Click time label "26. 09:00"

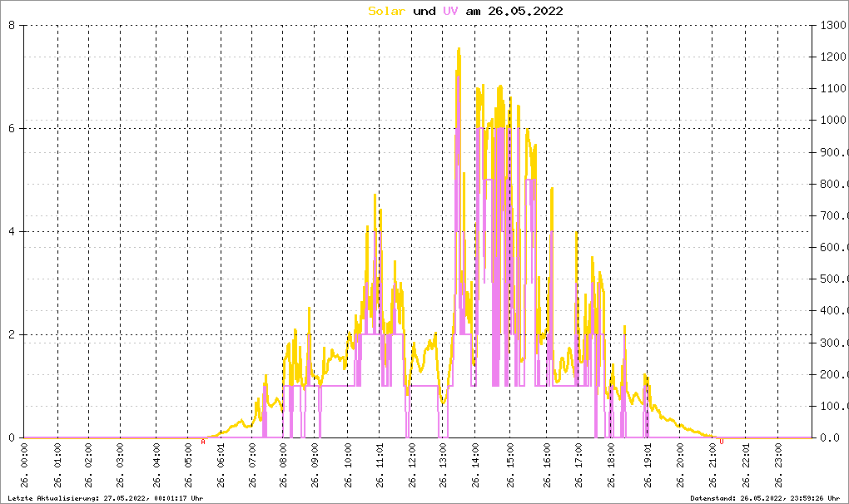point(315,465)
